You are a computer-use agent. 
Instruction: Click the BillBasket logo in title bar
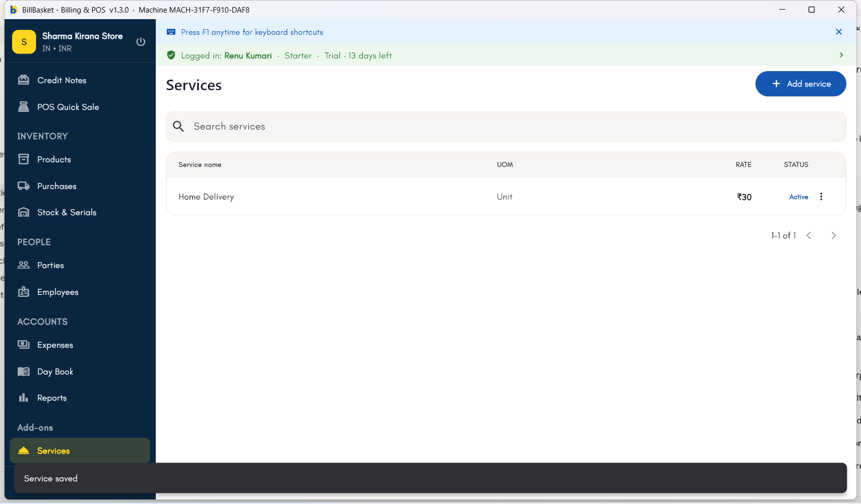14,10
